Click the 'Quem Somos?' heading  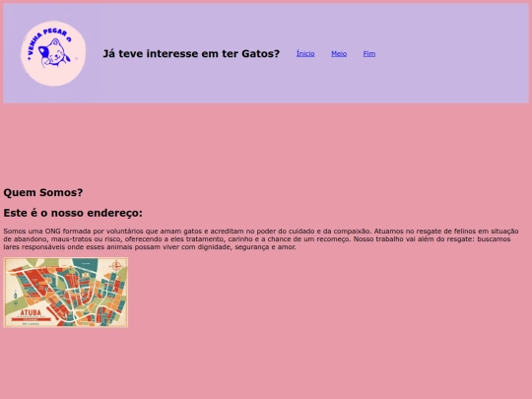[x=43, y=192]
